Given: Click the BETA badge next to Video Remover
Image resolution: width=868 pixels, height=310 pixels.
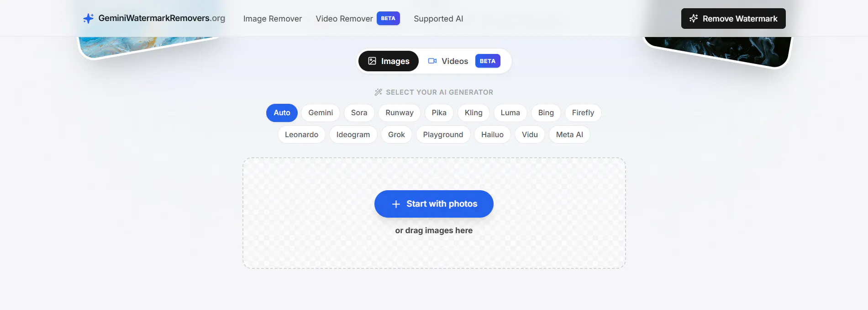Looking at the screenshot, I should [x=388, y=18].
